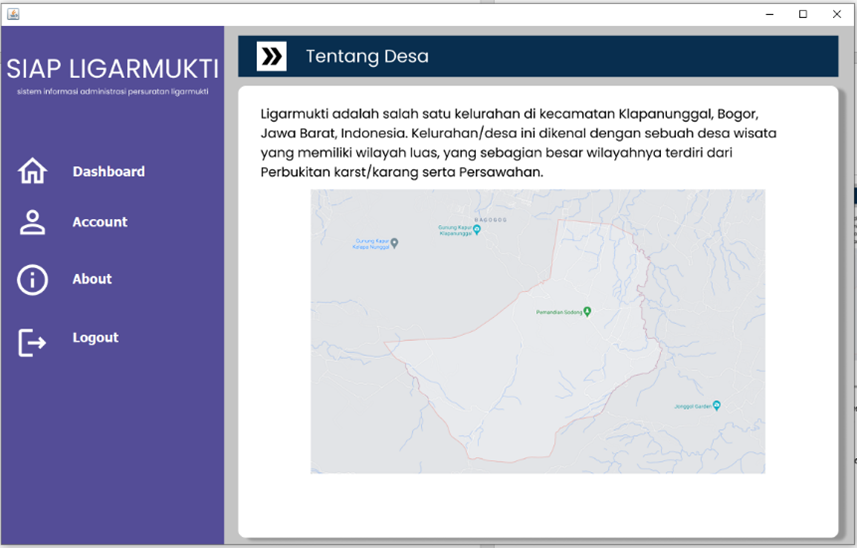Click the center of the village map
Image resolution: width=857 pixels, height=548 pixels.
[537, 331]
